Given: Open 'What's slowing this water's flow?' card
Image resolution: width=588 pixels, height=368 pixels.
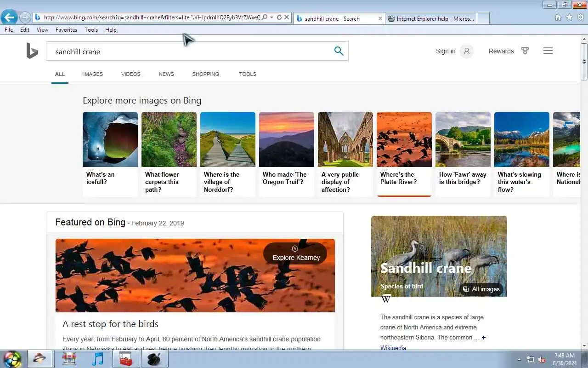Looking at the screenshot, I should pyautogui.click(x=522, y=154).
